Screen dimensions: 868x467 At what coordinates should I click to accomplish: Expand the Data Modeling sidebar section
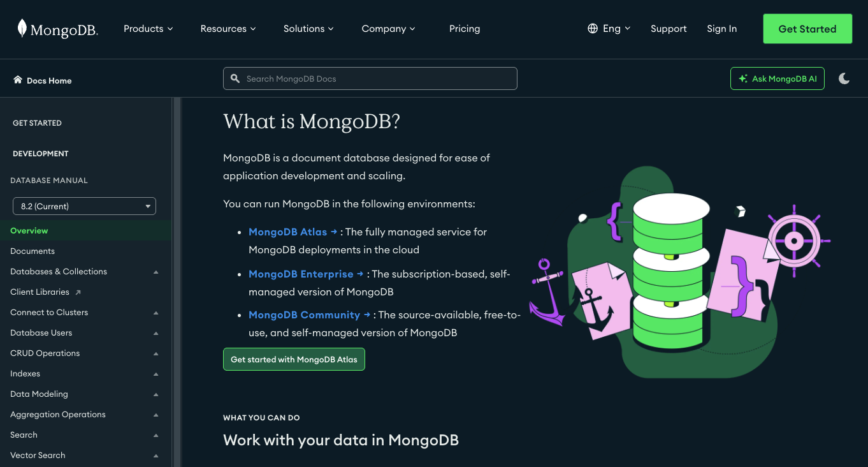click(156, 394)
